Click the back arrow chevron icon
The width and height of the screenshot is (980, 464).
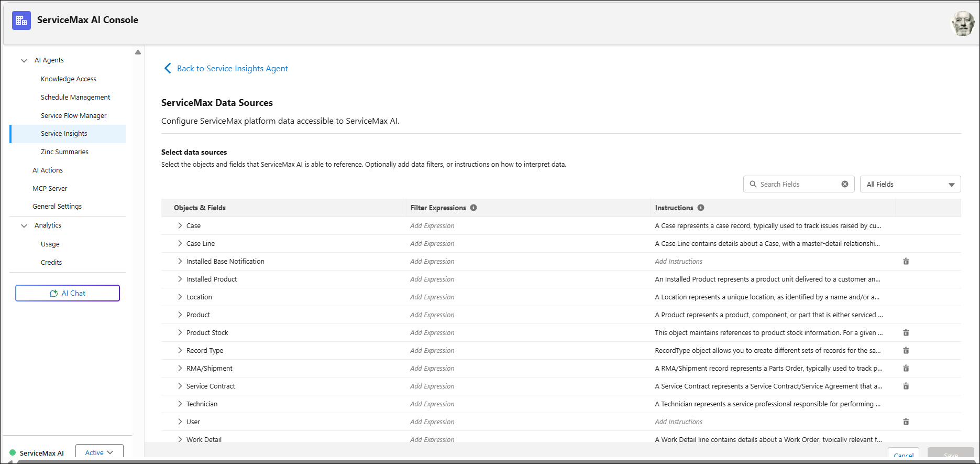pyautogui.click(x=168, y=68)
